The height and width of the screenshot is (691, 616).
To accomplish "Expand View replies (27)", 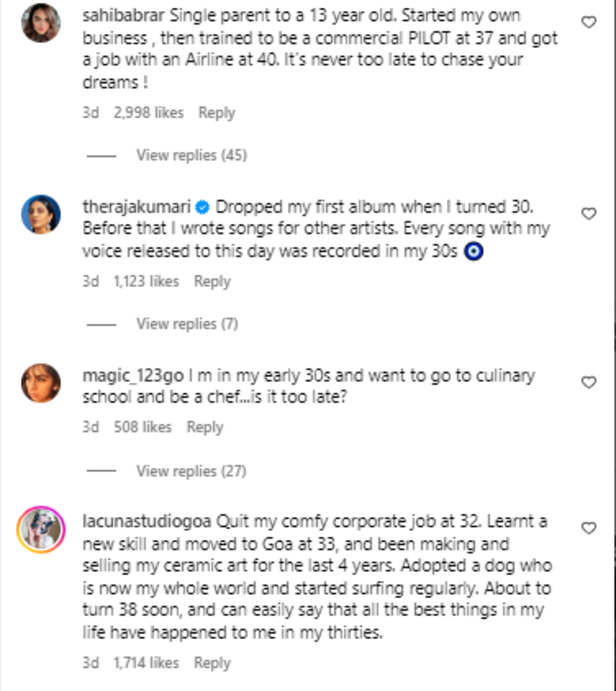I will point(191,471).
